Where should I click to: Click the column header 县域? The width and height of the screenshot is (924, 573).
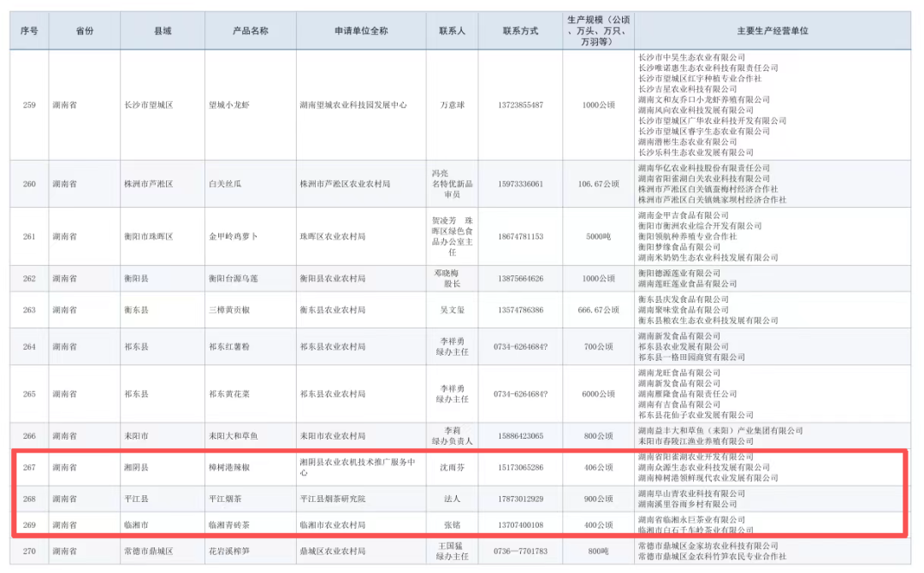163,31
